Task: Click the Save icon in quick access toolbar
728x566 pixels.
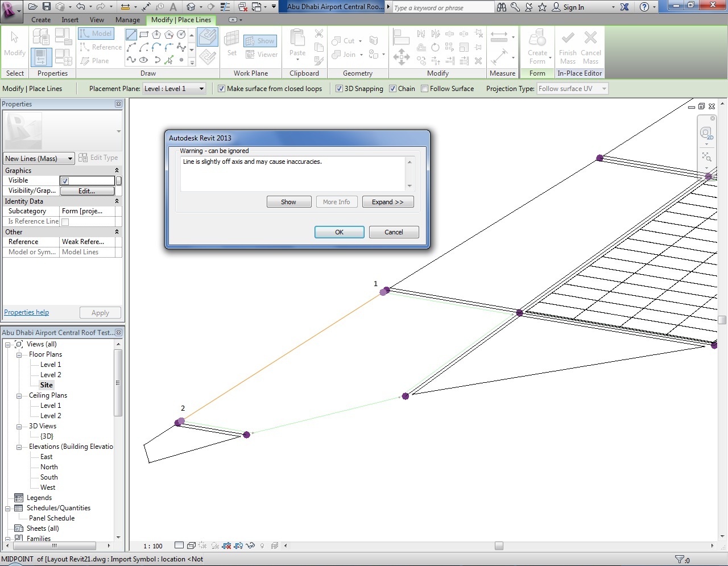Action: pos(47,7)
